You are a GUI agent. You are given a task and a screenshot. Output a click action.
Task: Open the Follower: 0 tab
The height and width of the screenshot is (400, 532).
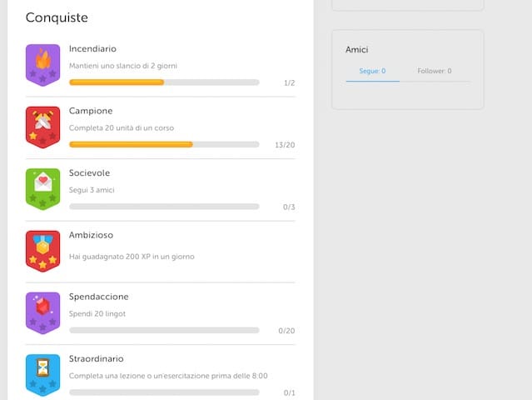tap(435, 72)
